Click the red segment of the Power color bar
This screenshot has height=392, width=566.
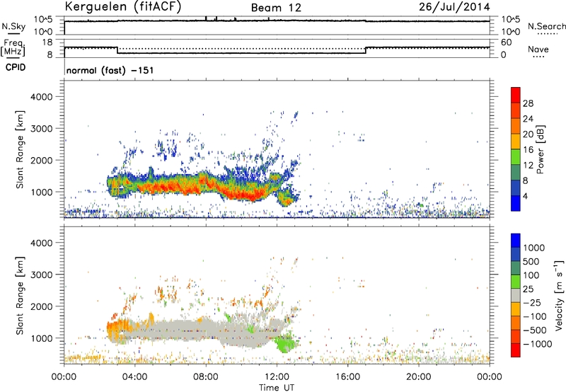pyautogui.click(x=516, y=95)
